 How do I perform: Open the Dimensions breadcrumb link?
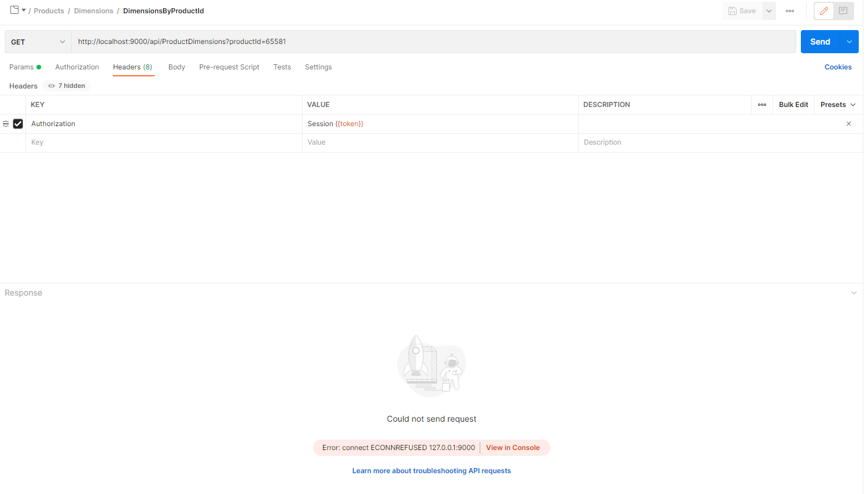94,11
